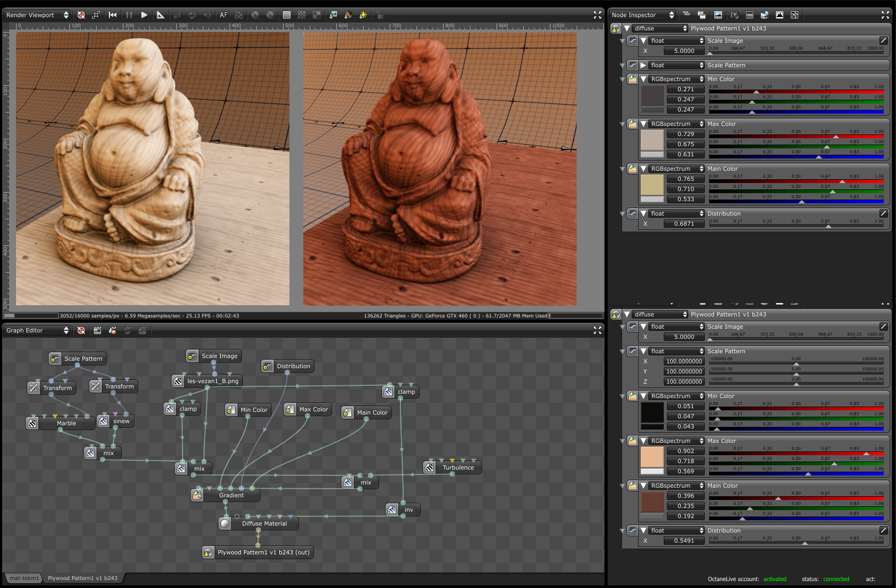Open the Node Inspector panel type dropdown
The image size is (896, 588).
642,15
